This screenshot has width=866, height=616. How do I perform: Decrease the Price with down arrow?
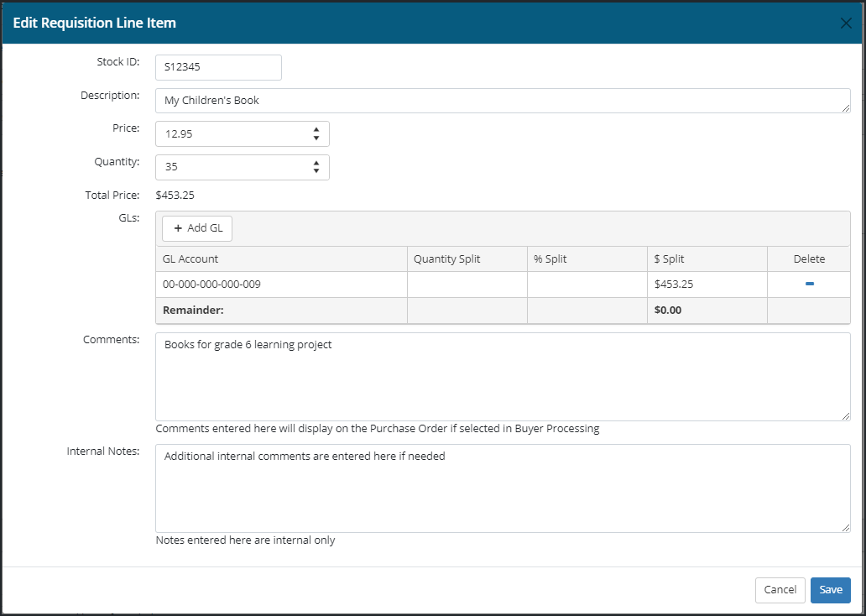(x=316, y=138)
